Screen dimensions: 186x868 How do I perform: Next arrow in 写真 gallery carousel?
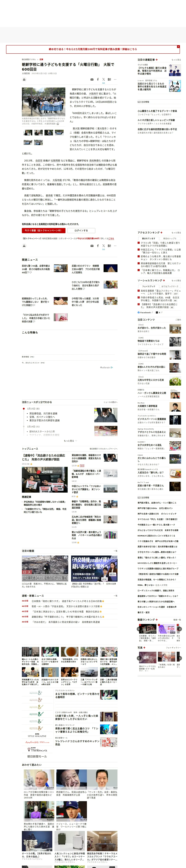point(180,658)
